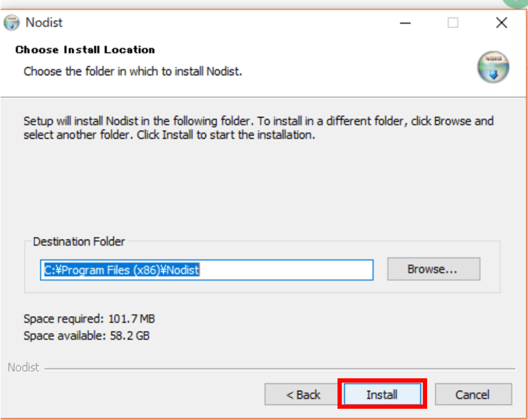Click the grey Nodist branding text near bottom
528x420 pixels.
(23, 367)
